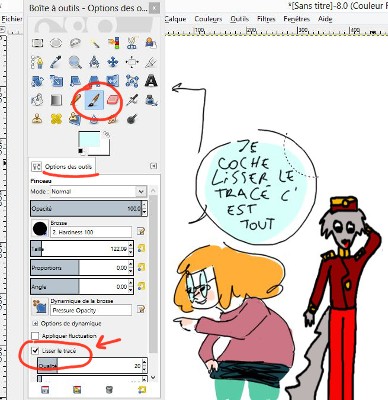Select the Zoom magnifier tool
Screen dimensions: 388x400
(x=75, y=62)
